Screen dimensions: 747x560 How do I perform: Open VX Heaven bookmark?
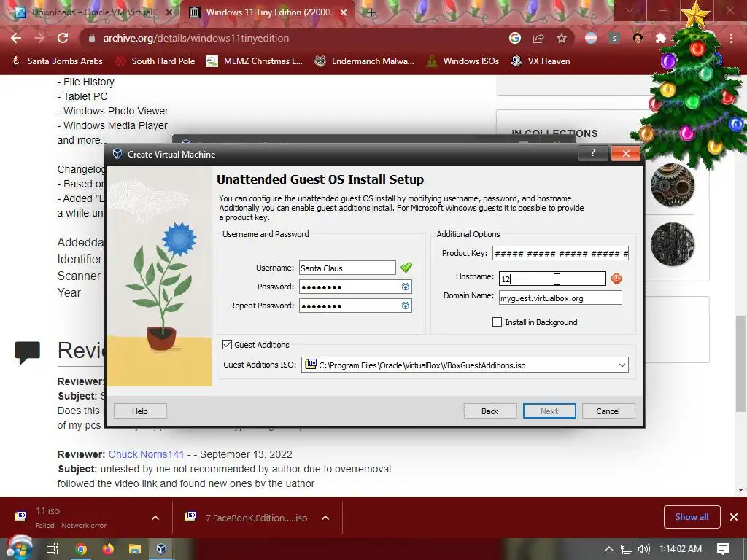[x=541, y=61]
